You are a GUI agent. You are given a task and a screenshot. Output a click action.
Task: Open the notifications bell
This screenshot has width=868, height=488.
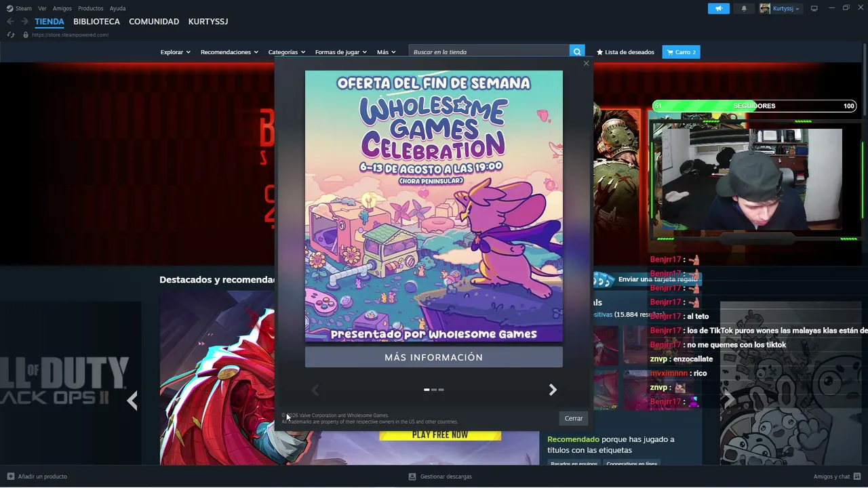click(744, 8)
